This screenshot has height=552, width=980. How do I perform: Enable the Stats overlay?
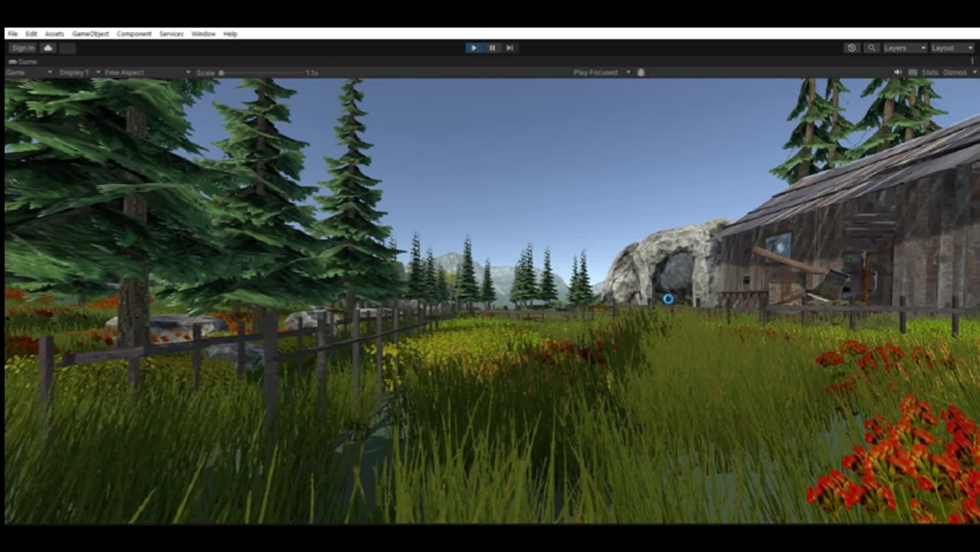tap(930, 72)
